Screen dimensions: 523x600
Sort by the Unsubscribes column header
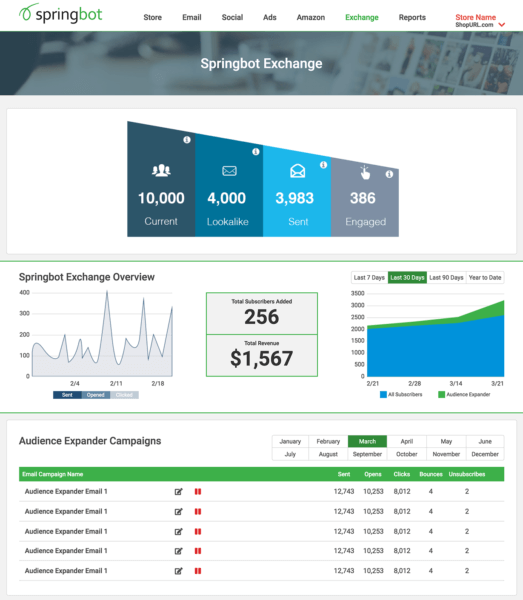pyautogui.click(x=467, y=474)
